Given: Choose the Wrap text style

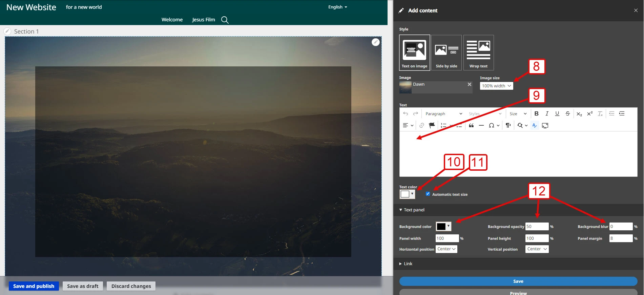Looking at the screenshot, I should tap(478, 52).
